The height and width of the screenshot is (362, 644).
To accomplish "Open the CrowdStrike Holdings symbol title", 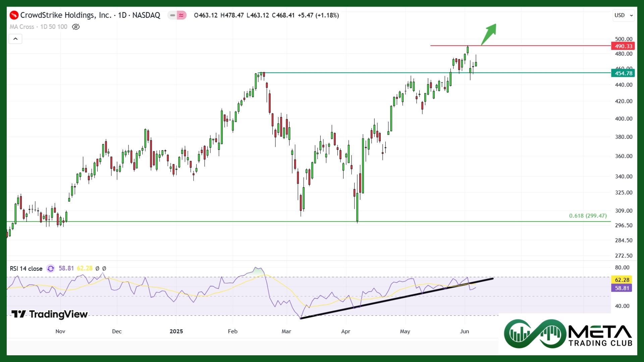I will click(90, 15).
